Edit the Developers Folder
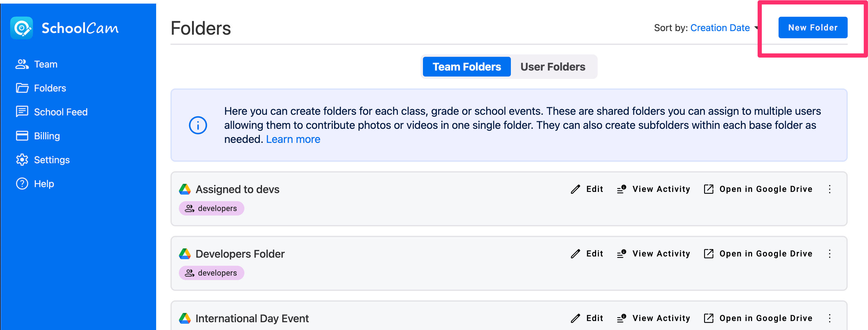The height and width of the screenshot is (330, 868). click(x=587, y=254)
